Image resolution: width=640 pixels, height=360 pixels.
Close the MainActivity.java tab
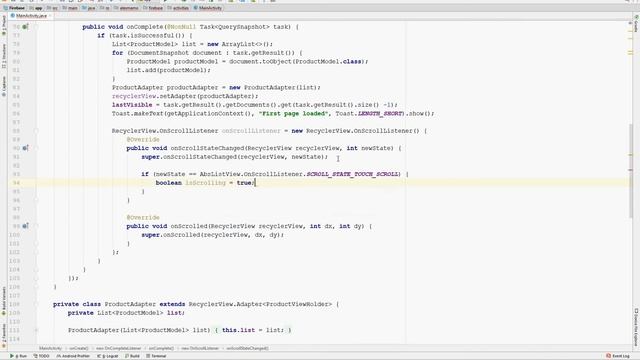50,16
